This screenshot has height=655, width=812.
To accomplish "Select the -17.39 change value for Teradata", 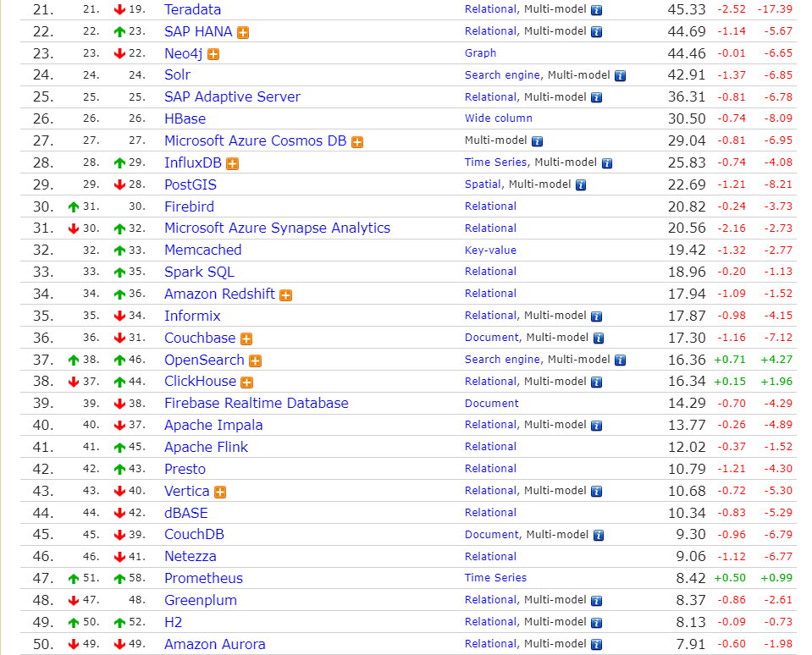I will pyautogui.click(x=775, y=8).
